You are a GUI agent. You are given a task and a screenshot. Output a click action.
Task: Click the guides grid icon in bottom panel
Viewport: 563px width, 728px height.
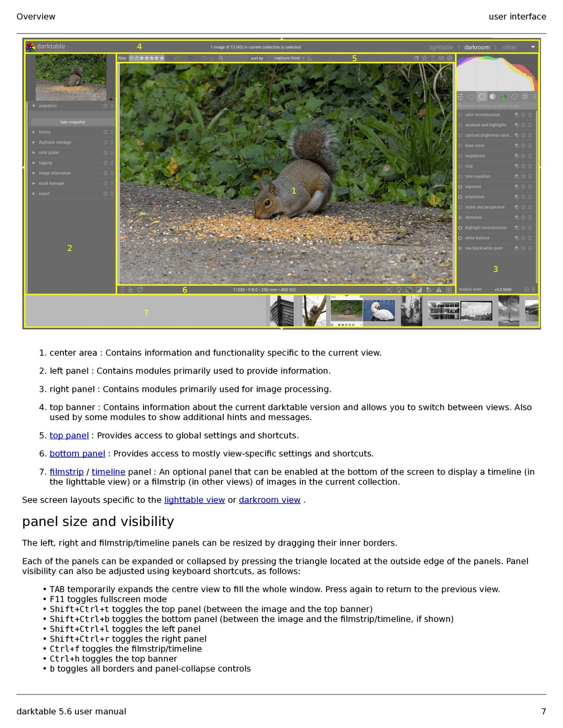tap(449, 290)
